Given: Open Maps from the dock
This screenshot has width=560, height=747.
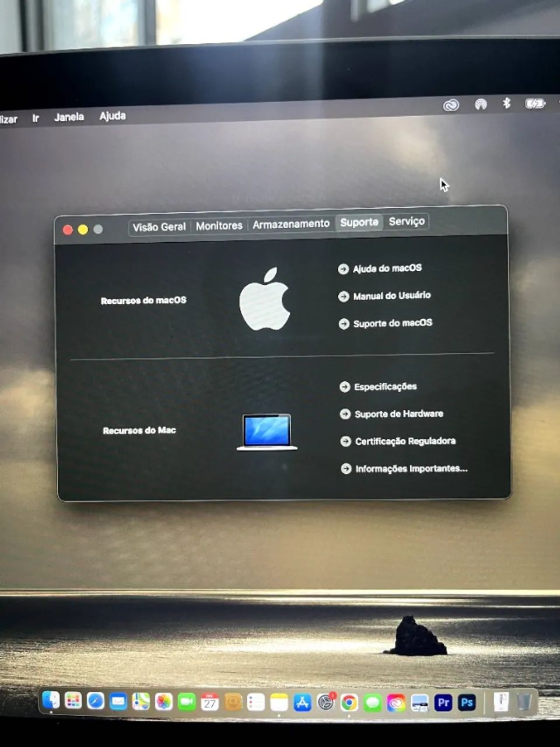Looking at the screenshot, I should click(x=141, y=701).
